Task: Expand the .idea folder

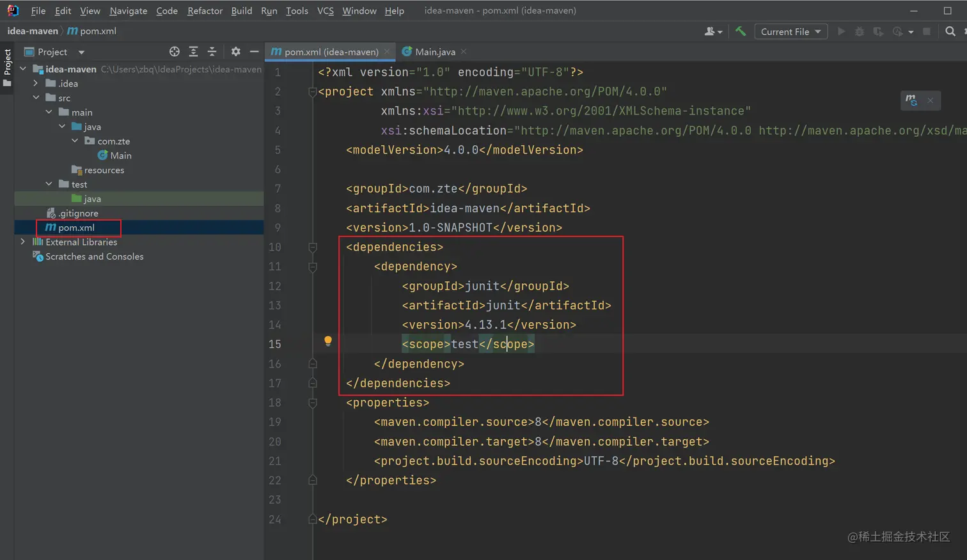Action: pos(36,83)
